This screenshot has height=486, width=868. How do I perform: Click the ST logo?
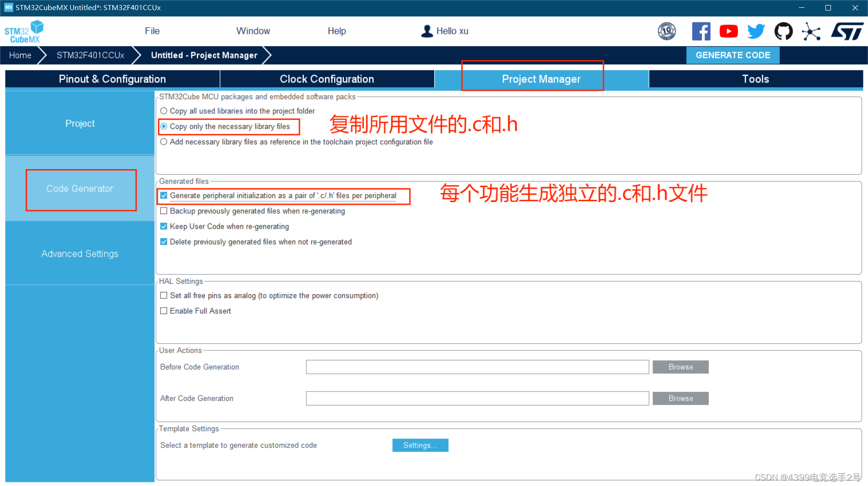point(848,31)
